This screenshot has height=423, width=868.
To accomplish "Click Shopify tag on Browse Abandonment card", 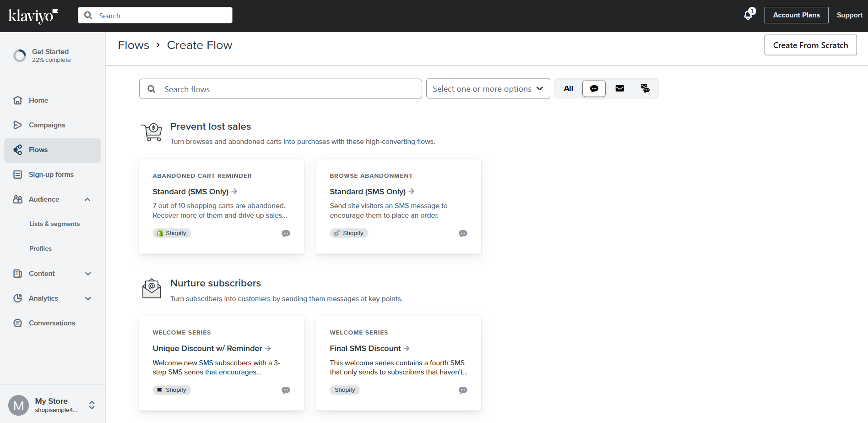I will [349, 233].
